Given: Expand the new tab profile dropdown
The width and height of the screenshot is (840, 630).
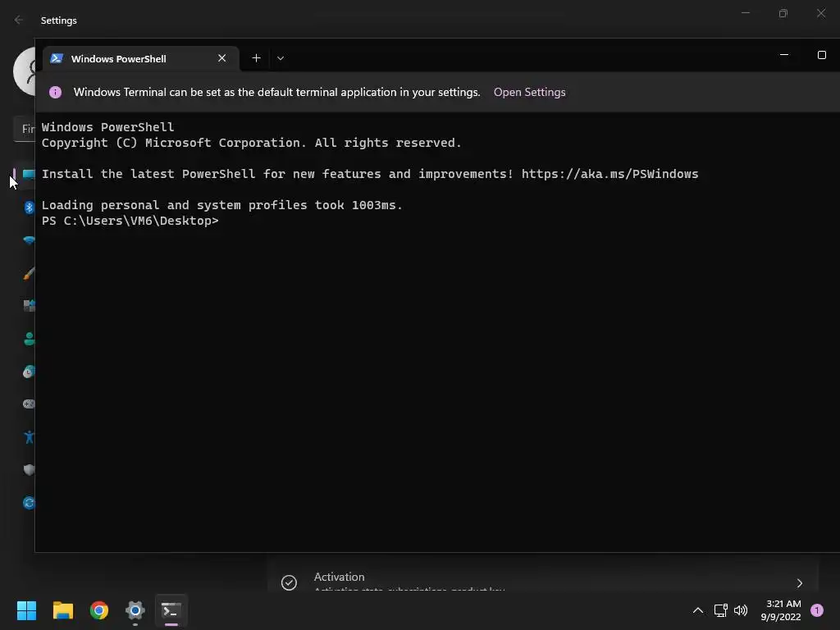Looking at the screenshot, I should 281,58.
